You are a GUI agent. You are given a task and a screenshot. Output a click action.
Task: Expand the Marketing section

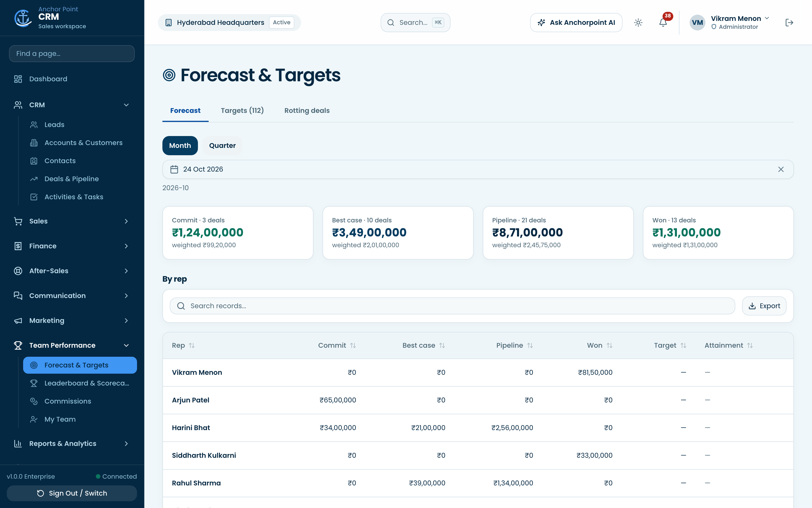pos(72,321)
